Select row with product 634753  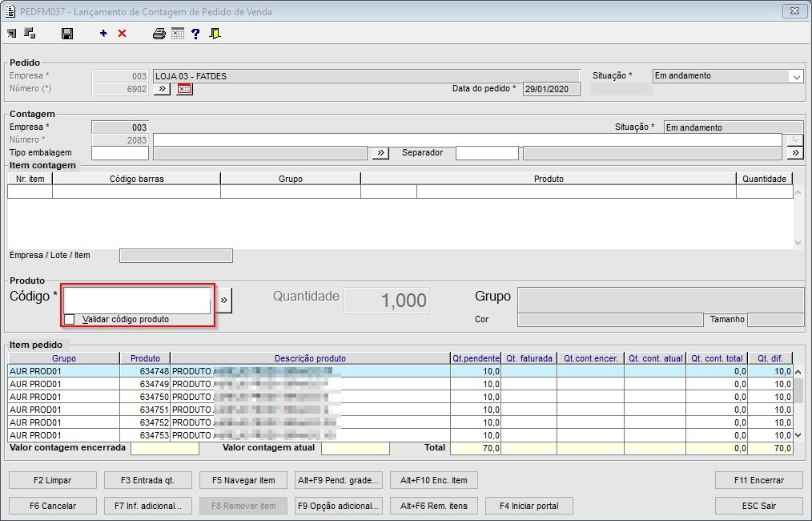tap(400, 435)
